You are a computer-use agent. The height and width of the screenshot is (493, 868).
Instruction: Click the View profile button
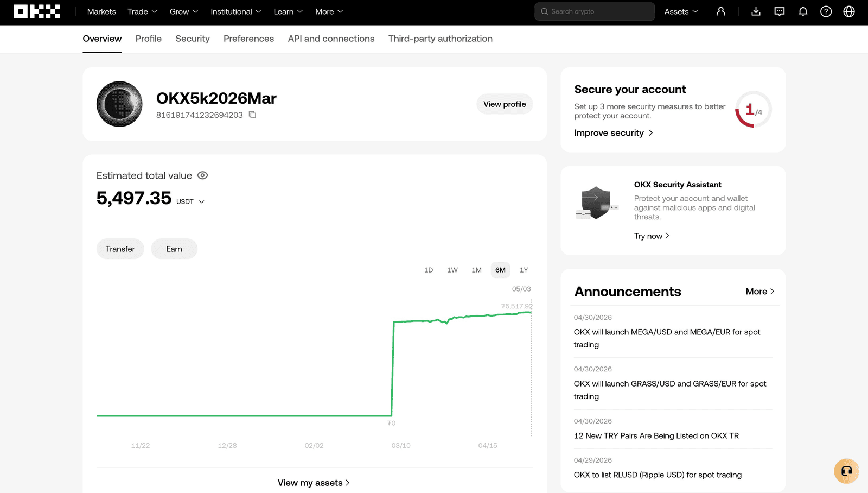pyautogui.click(x=505, y=104)
